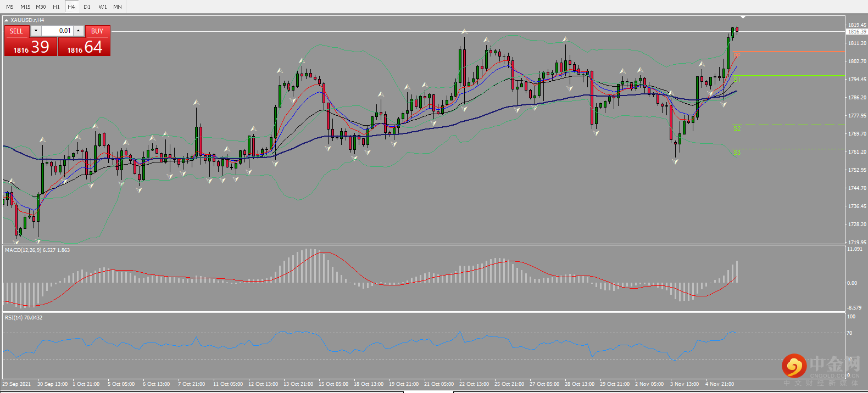Select the S2 support level label
This screenshot has height=393, width=868.
pos(737,128)
